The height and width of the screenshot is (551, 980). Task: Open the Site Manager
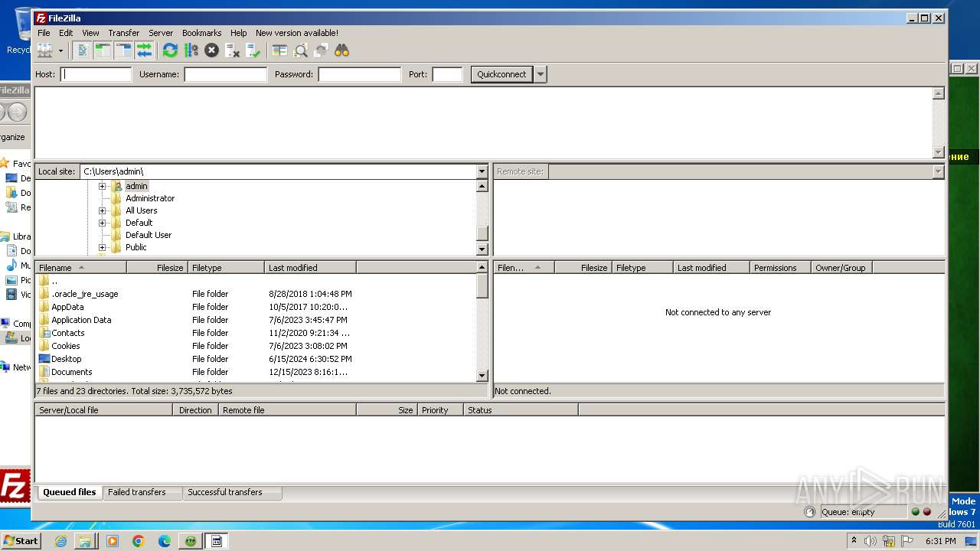(x=45, y=51)
